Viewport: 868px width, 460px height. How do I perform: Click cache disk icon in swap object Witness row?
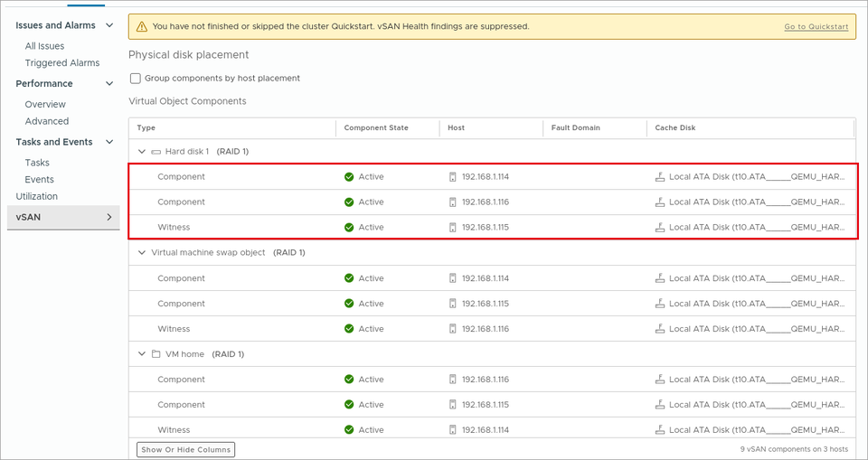click(660, 329)
